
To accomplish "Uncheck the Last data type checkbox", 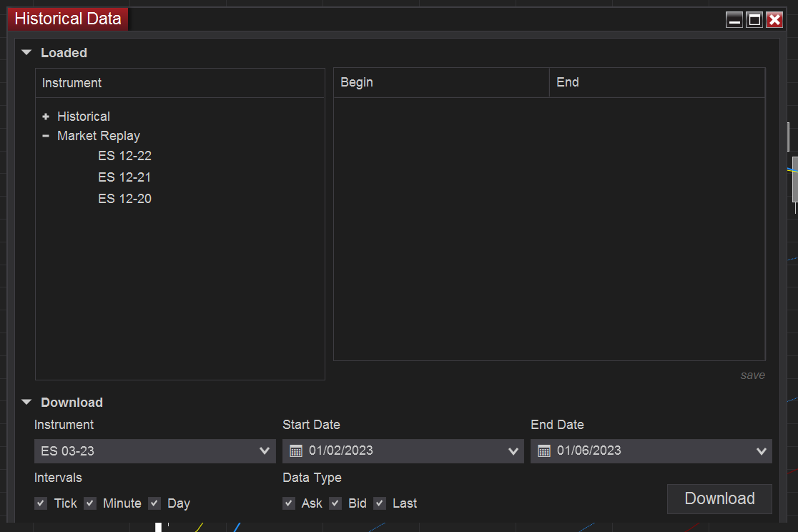I will (380, 503).
